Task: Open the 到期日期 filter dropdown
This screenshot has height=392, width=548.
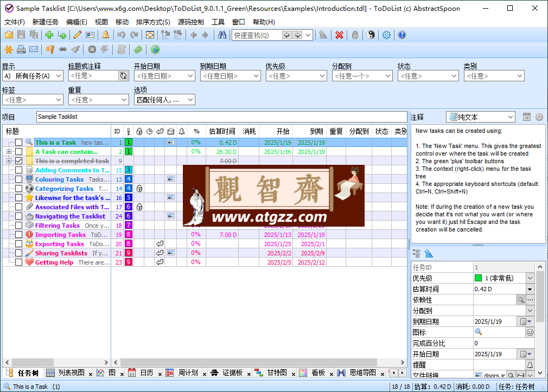Action: [230, 76]
